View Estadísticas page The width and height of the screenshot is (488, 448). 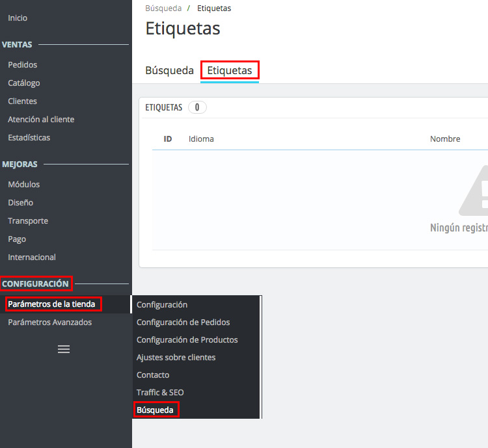coord(29,137)
